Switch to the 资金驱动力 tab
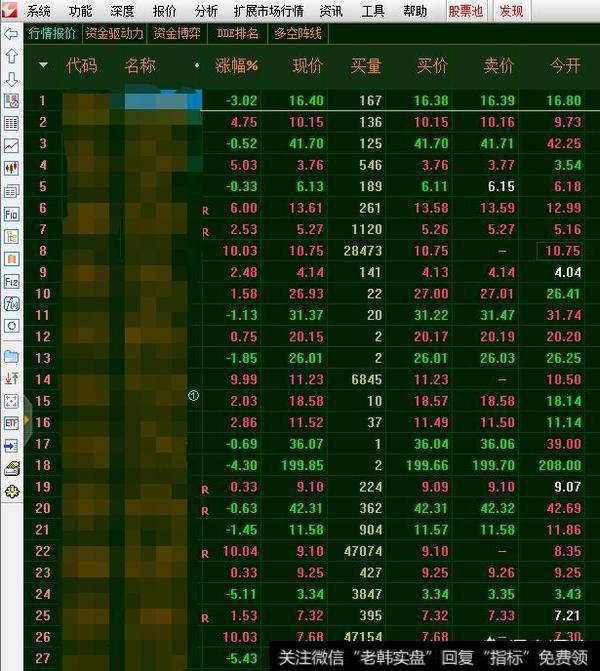 (x=114, y=33)
